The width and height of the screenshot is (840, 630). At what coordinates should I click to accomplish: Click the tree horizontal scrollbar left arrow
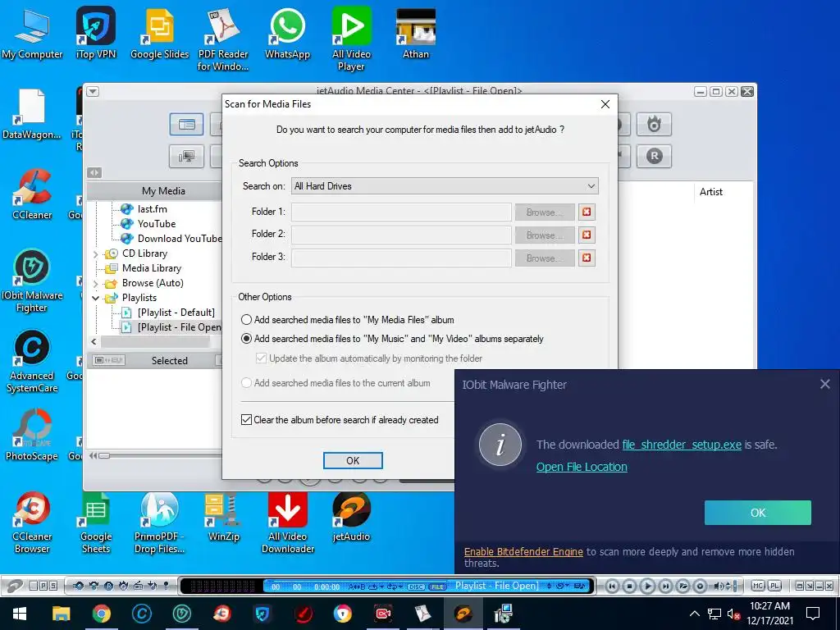[94, 341]
